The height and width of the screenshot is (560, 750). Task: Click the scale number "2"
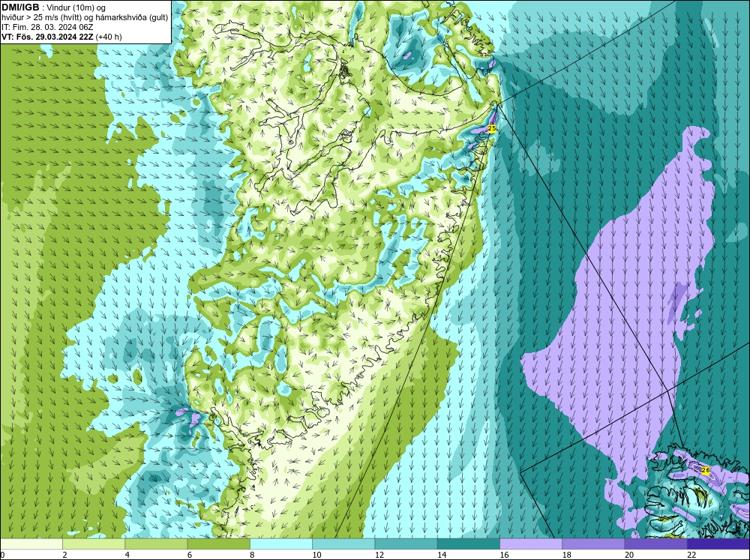click(x=64, y=554)
